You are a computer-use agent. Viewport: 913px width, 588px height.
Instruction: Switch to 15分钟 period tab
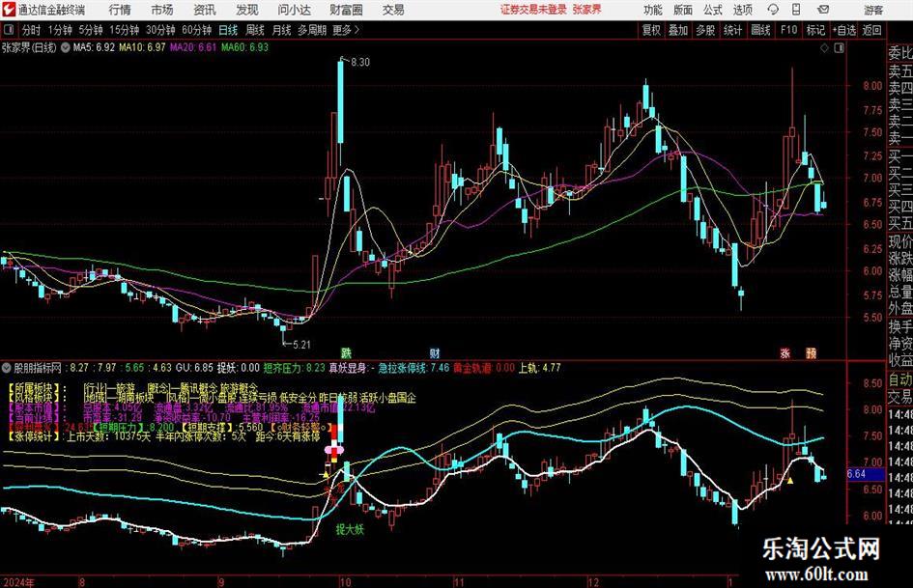pos(124,30)
